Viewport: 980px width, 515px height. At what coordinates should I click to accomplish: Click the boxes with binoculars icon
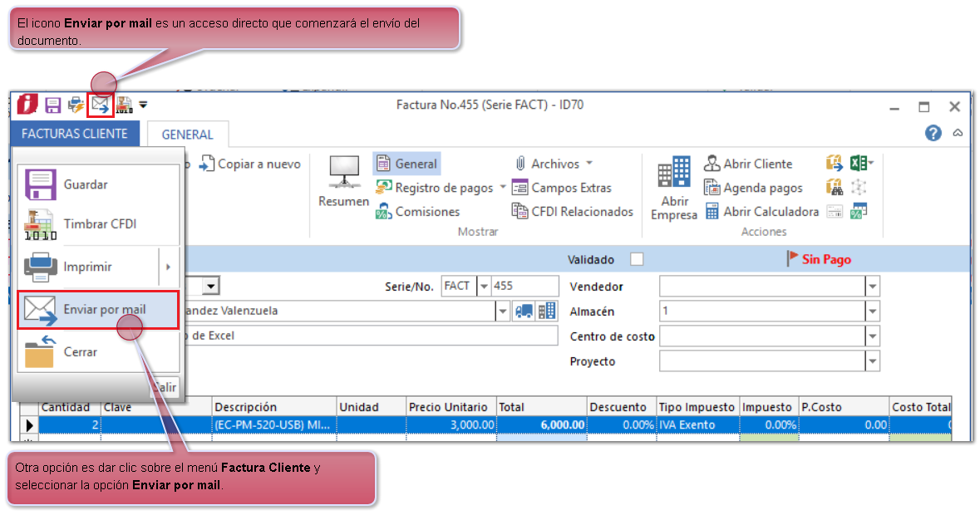[834, 187]
